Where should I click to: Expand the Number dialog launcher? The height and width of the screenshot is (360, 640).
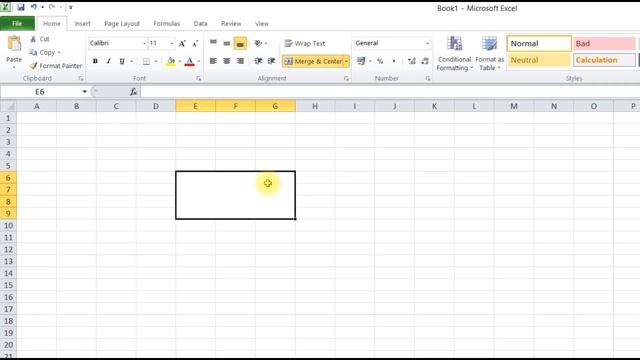coord(428,78)
